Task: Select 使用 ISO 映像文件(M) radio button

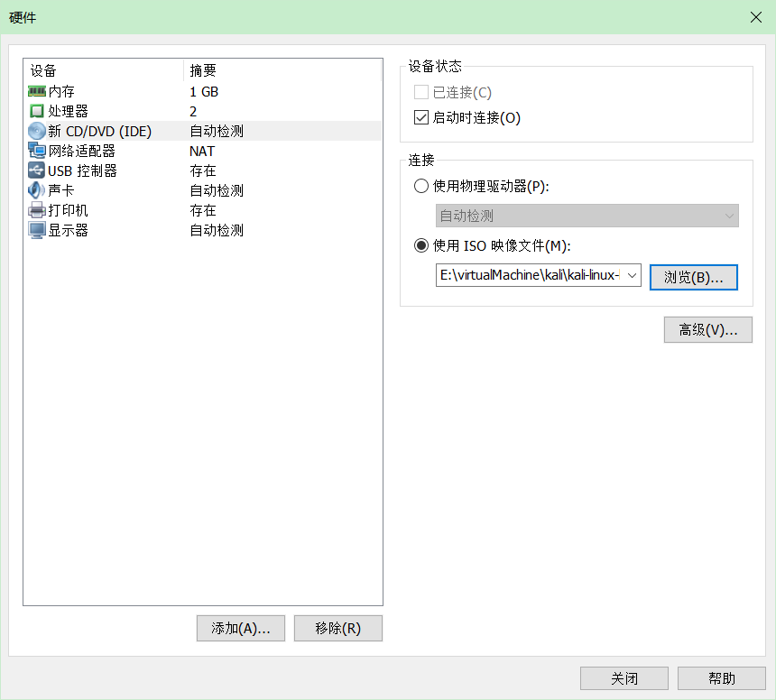Action: (421, 245)
